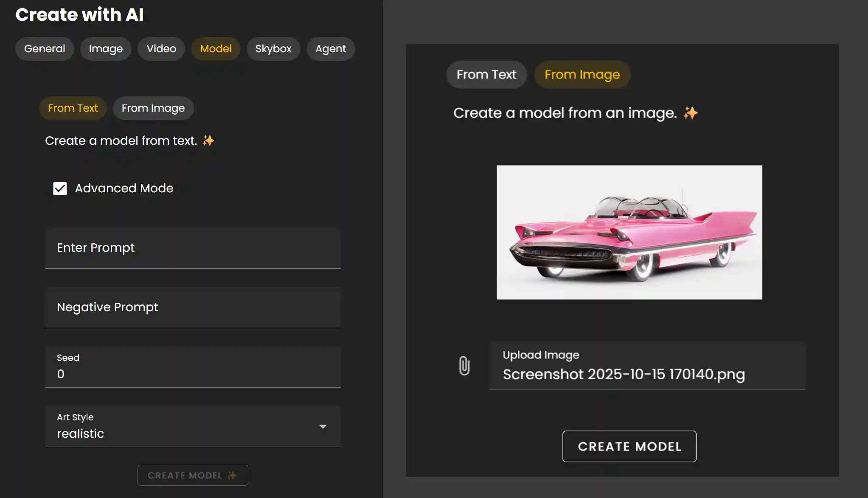Screen dimensions: 868x498
Task: Switch to From Text in the right panel
Action: click(x=486, y=74)
